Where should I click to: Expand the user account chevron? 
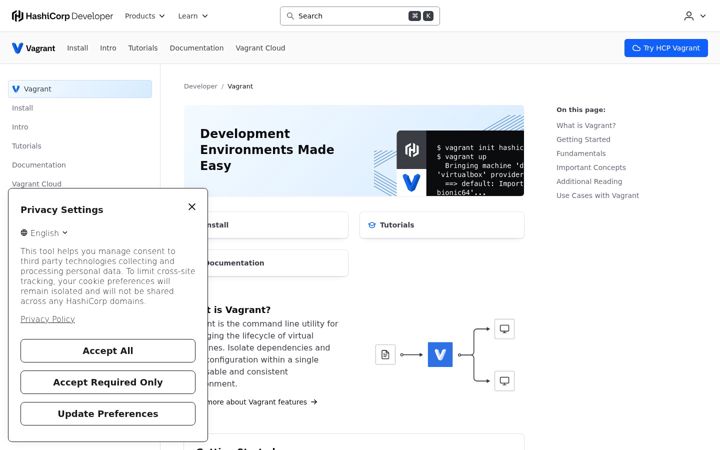[703, 16]
